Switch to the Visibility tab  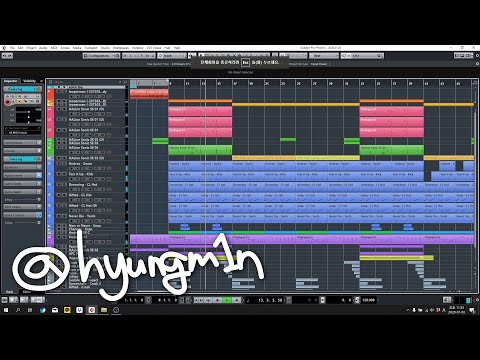(x=30, y=81)
